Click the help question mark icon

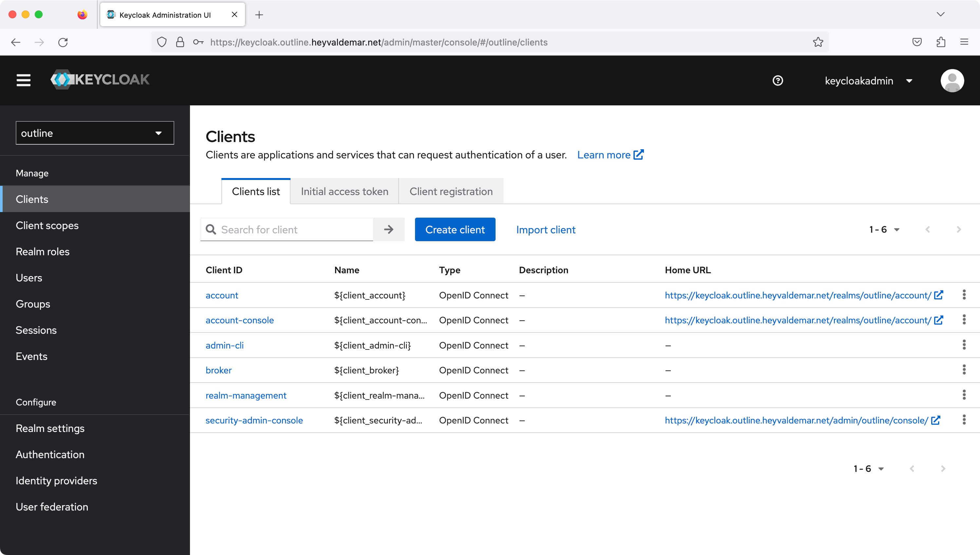coord(779,81)
